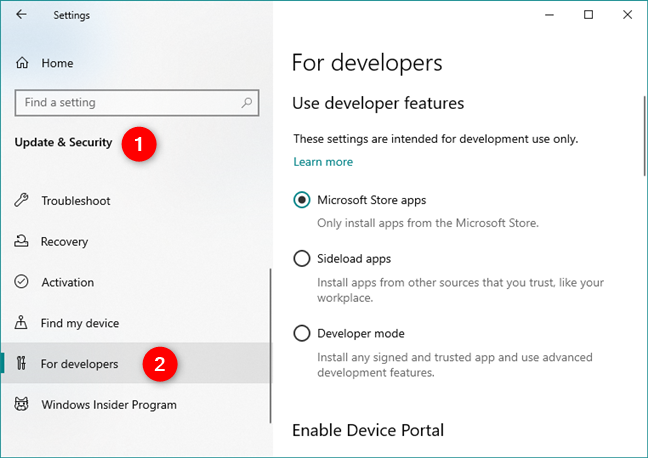Click 'Install any signed and trusted app' description
Screen dimensions: 648x458
(x=455, y=365)
